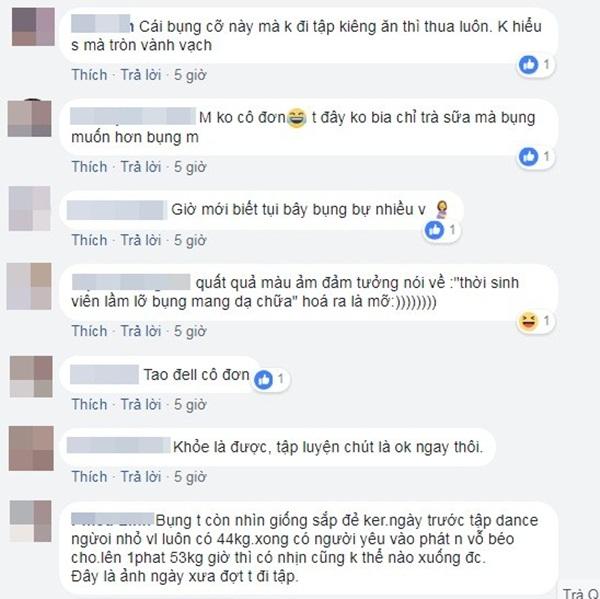Open avatar of 'Tao đell cô đơn' commenter

[x=31, y=377]
